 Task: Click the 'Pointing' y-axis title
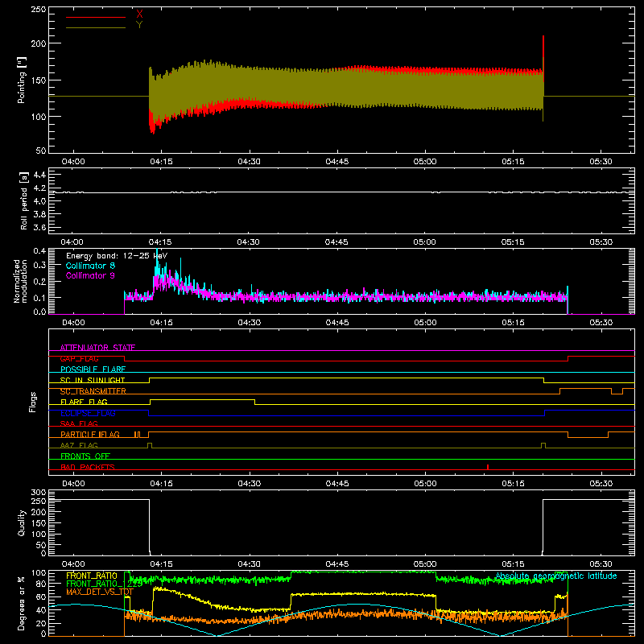click(x=22, y=80)
